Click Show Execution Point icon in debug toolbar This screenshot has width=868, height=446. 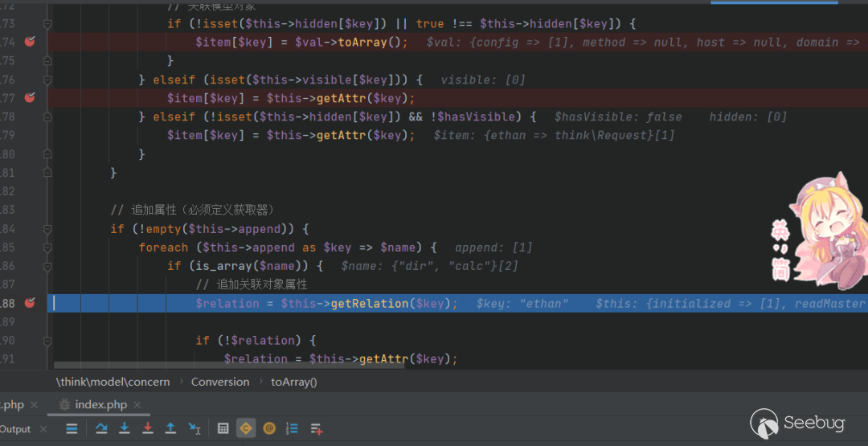[x=72, y=428]
